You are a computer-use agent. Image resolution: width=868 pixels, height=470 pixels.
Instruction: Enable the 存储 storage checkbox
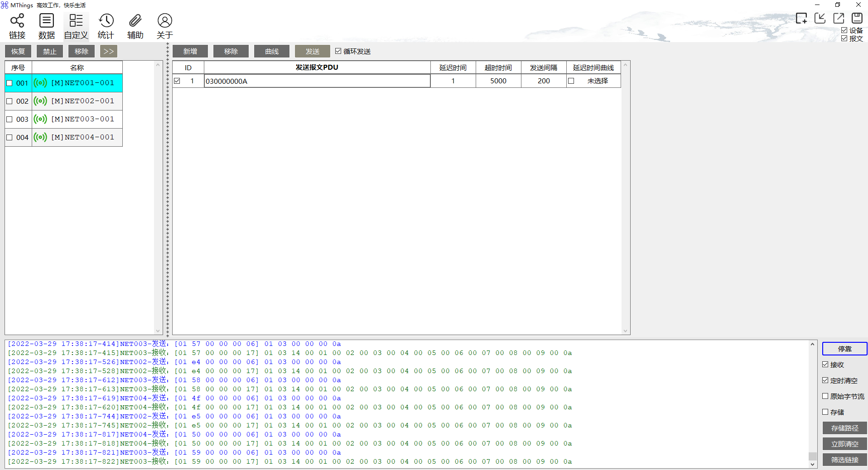(825, 412)
